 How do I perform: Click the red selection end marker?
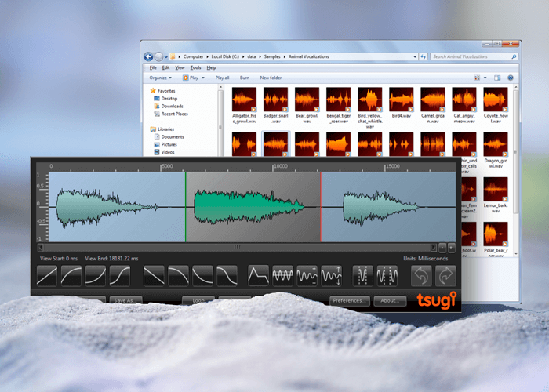(321, 206)
